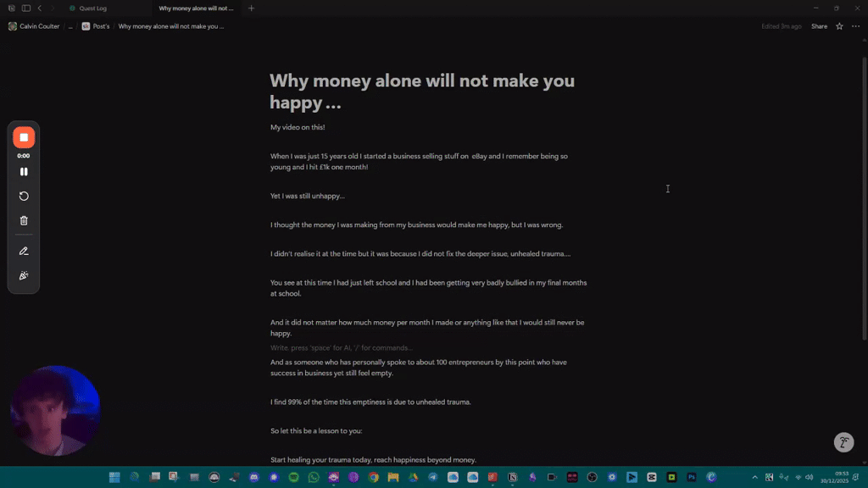Launch Discord from the taskbar

click(x=254, y=477)
